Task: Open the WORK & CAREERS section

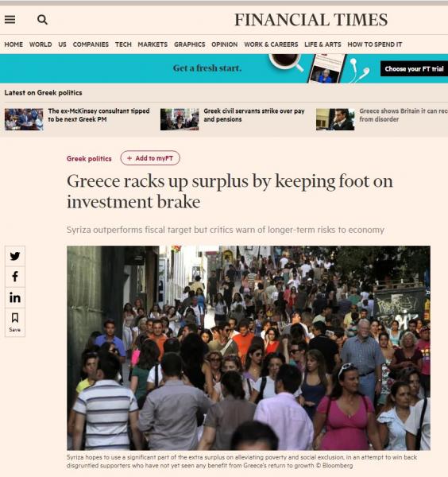Action: (x=271, y=45)
